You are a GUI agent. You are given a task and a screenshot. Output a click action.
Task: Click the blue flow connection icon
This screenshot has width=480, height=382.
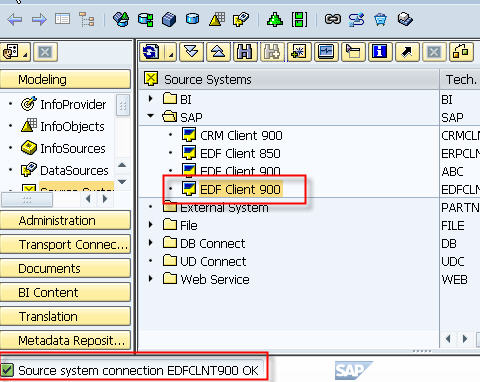tap(356, 19)
